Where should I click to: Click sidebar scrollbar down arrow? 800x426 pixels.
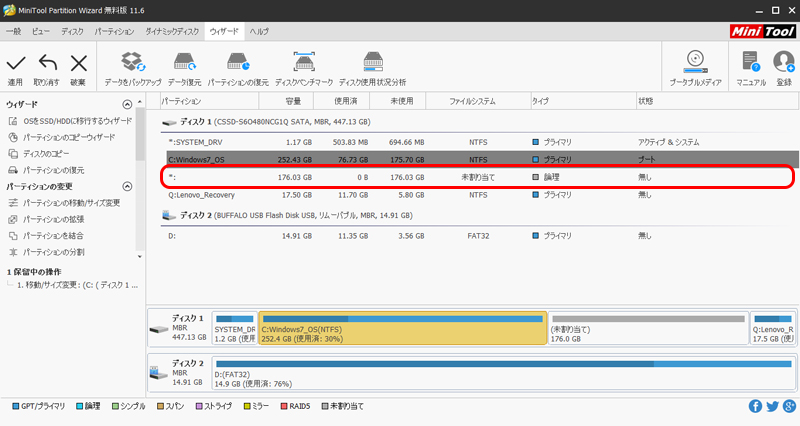(x=140, y=257)
